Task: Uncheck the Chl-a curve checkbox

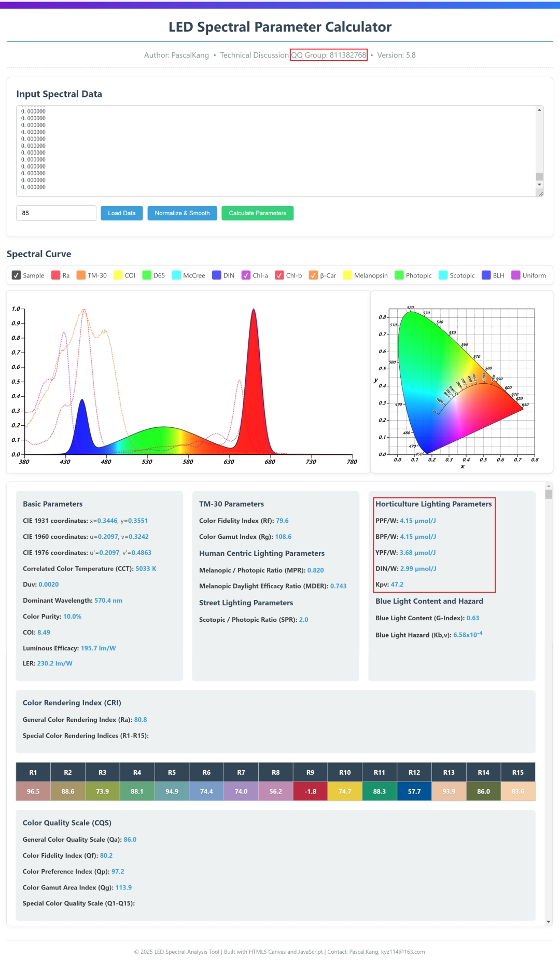Action: pyautogui.click(x=246, y=275)
